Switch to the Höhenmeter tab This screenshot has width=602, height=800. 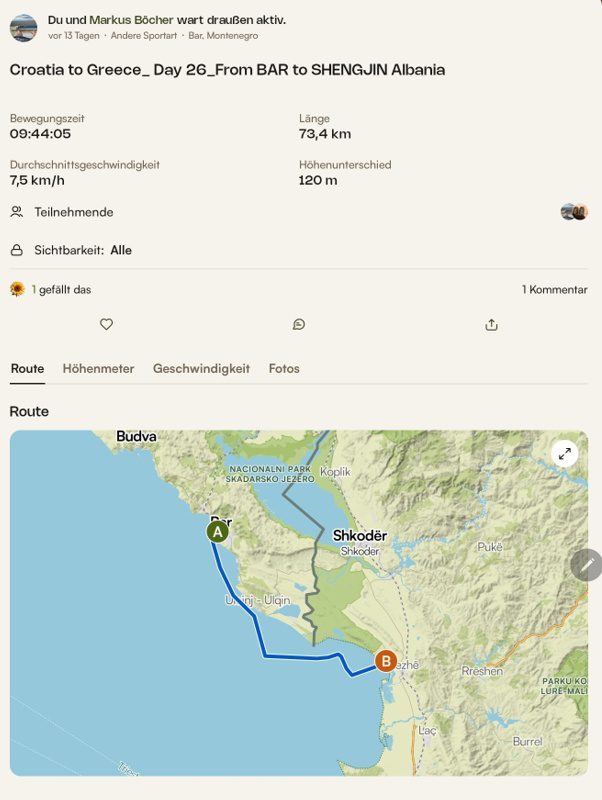(98, 368)
